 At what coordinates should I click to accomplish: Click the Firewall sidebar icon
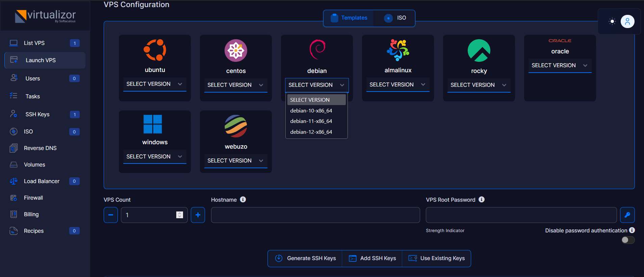[14, 198]
